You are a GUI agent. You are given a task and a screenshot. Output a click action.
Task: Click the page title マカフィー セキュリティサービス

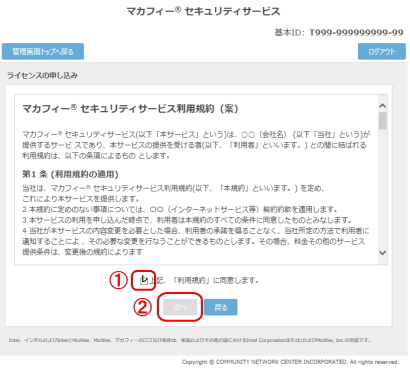[x=203, y=11]
